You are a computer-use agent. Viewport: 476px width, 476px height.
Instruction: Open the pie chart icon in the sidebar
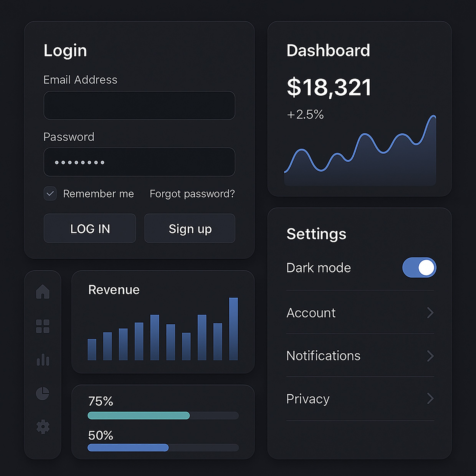tap(43, 393)
